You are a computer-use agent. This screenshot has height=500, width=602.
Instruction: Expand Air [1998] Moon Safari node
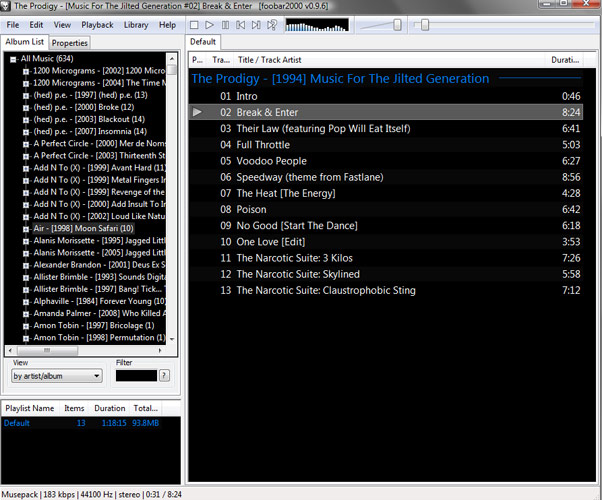[x=26, y=229]
